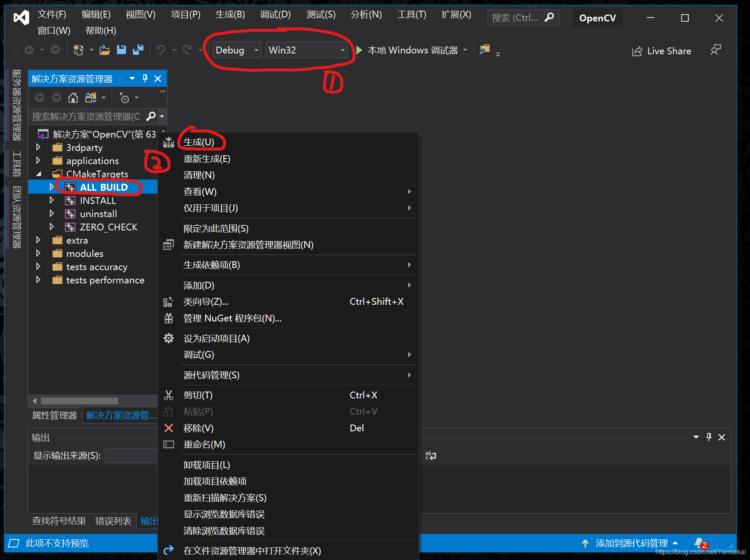Select 卸载项目(L) menu entry
This screenshot has width=750, height=560.
pyautogui.click(x=289, y=465)
